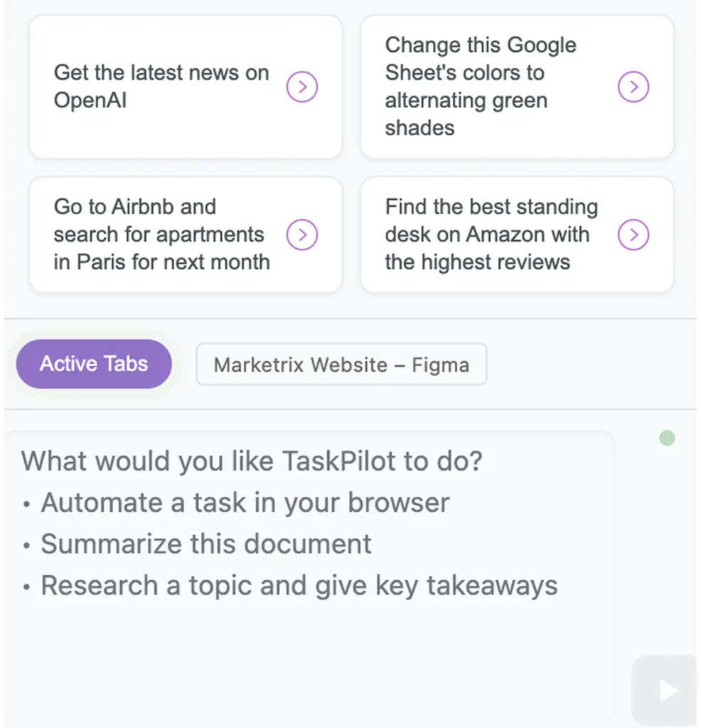Click the arrow icon on the Google Sheet colors card

(633, 87)
